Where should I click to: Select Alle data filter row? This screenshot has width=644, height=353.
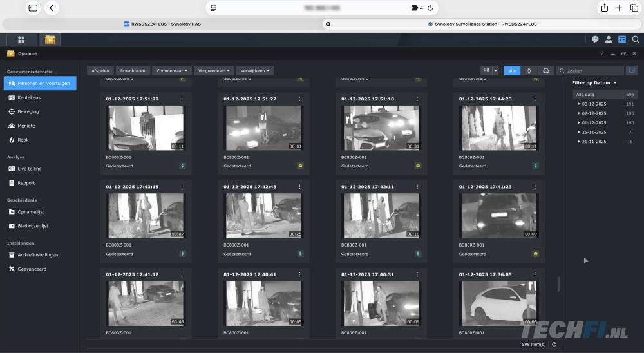[x=605, y=95]
